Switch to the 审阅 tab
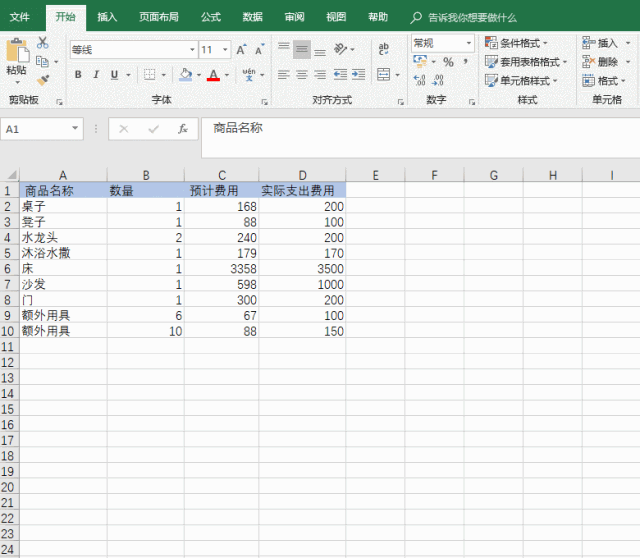 click(295, 17)
